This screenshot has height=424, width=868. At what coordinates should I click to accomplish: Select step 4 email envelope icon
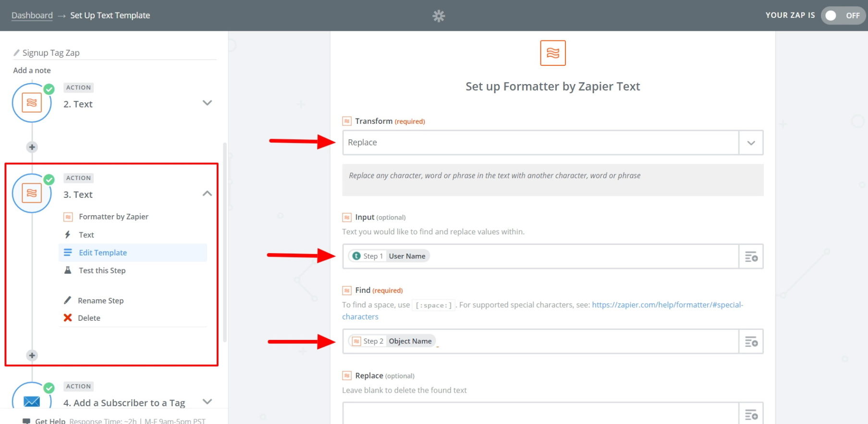coord(32,401)
